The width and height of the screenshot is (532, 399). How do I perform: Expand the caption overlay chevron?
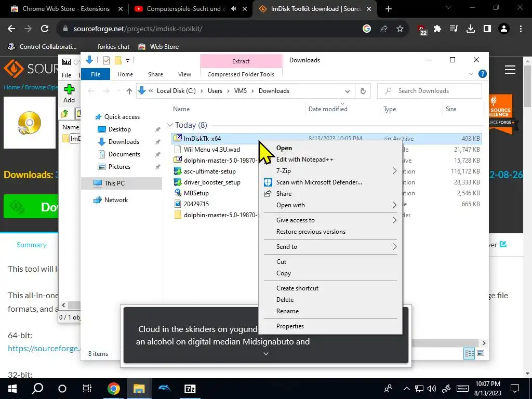coord(266,354)
